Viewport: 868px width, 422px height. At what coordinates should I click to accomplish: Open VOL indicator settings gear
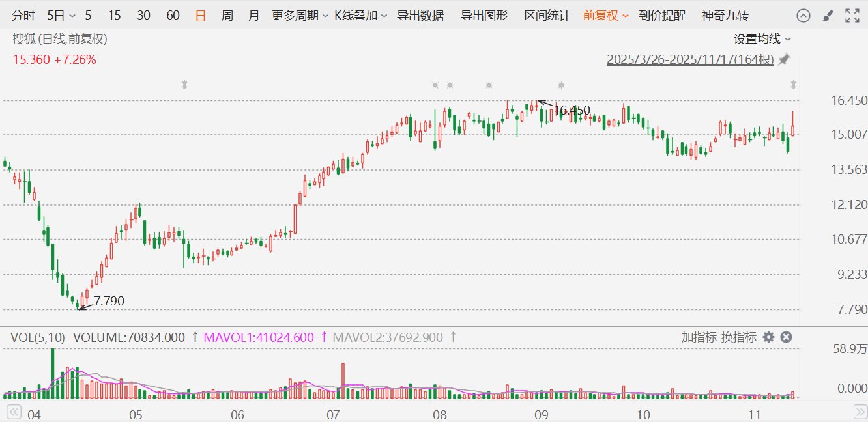[x=768, y=337]
